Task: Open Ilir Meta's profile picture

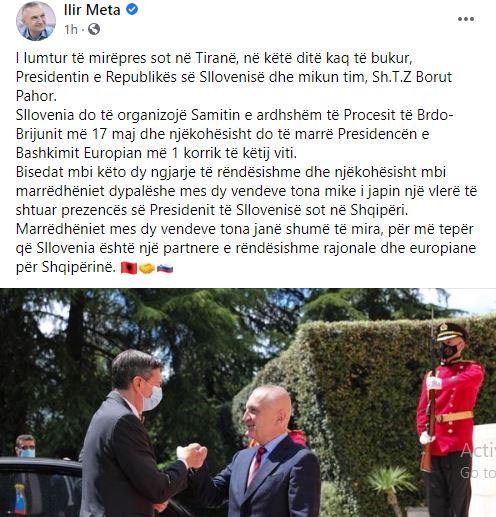Action: tap(36, 21)
